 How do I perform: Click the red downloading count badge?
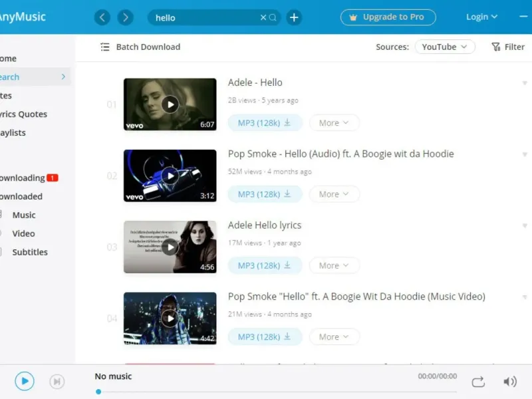(x=53, y=178)
